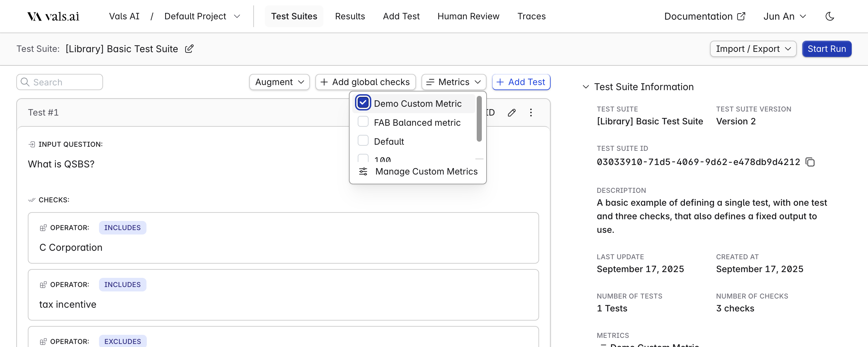Enable FAB Balanced metric checkbox
The height and width of the screenshot is (347, 868).
pyautogui.click(x=363, y=122)
